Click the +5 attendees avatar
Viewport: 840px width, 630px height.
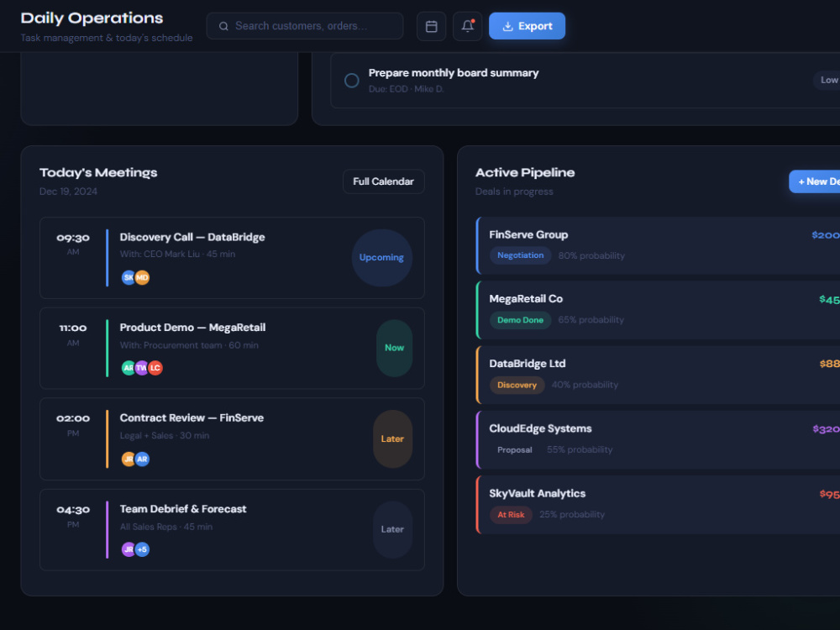142,549
